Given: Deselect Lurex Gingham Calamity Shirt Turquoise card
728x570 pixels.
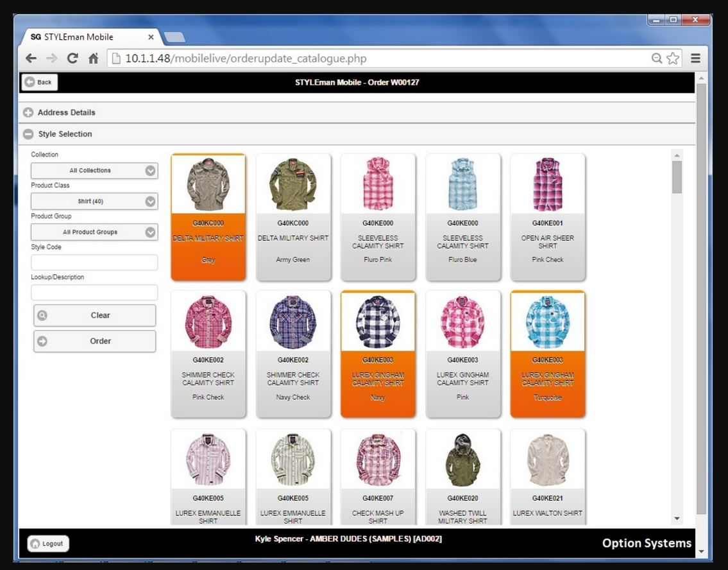Looking at the screenshot, I should tap(548, 354).
